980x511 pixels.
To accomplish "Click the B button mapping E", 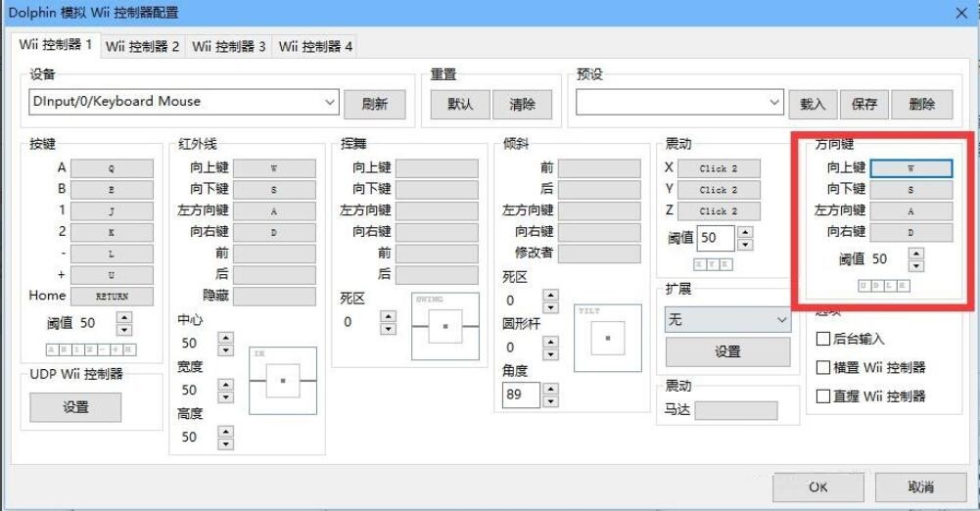I will [x=112, y=189].
